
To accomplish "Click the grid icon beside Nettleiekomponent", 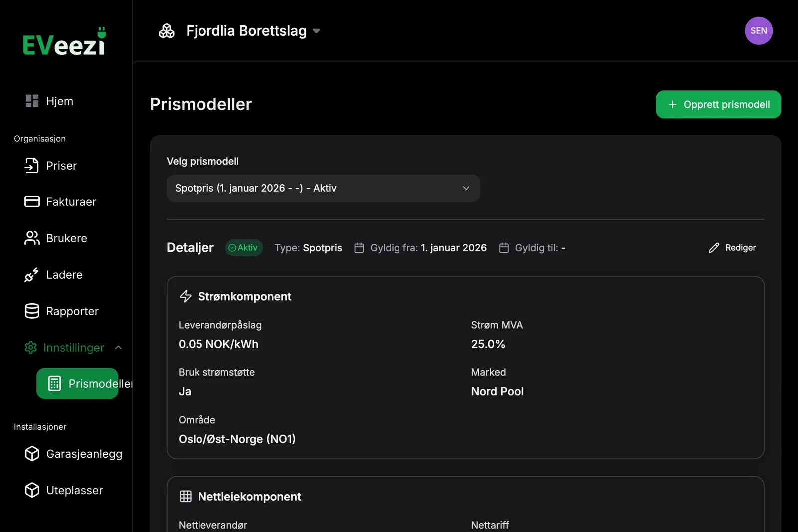I will coord(186,496).
